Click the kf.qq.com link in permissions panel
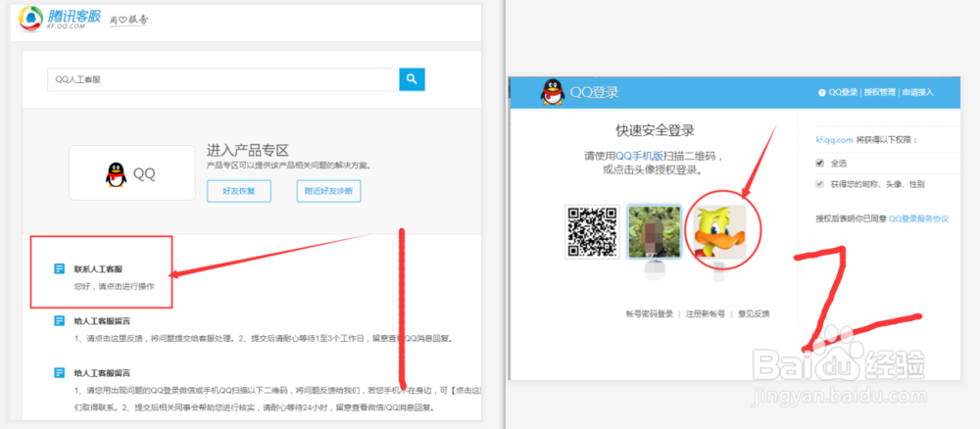980x429 pixels. point(834,140)
